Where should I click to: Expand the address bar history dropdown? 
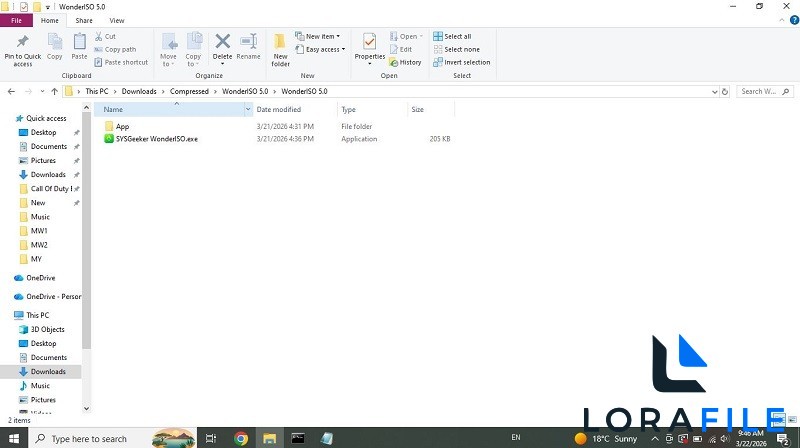tap(714, 92)
